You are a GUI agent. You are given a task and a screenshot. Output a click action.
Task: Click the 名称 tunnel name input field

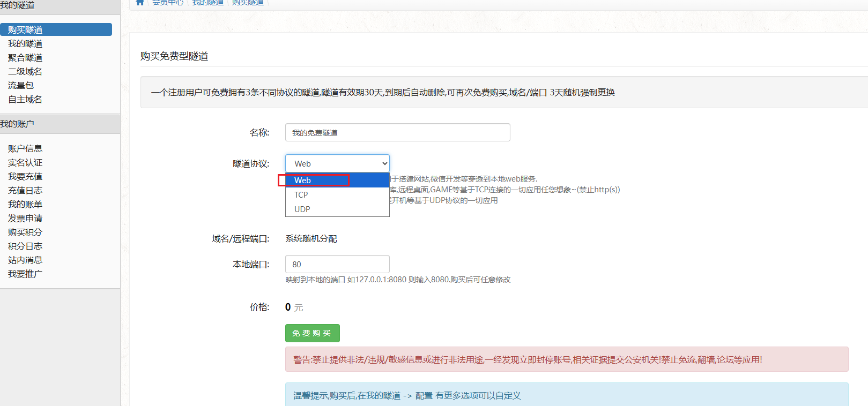pos(397,132)
